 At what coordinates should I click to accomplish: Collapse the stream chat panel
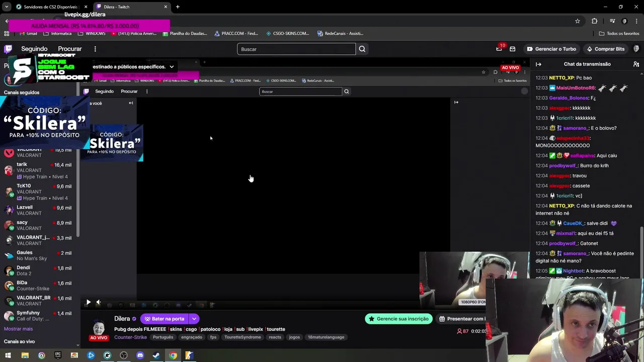(538, 64)
